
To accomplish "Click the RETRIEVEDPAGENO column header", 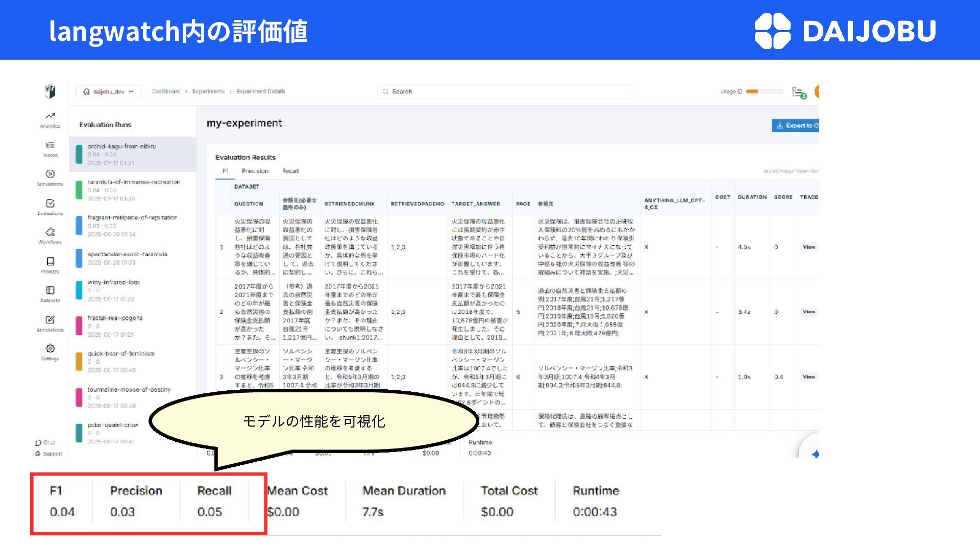I will (x=417, y=204).
